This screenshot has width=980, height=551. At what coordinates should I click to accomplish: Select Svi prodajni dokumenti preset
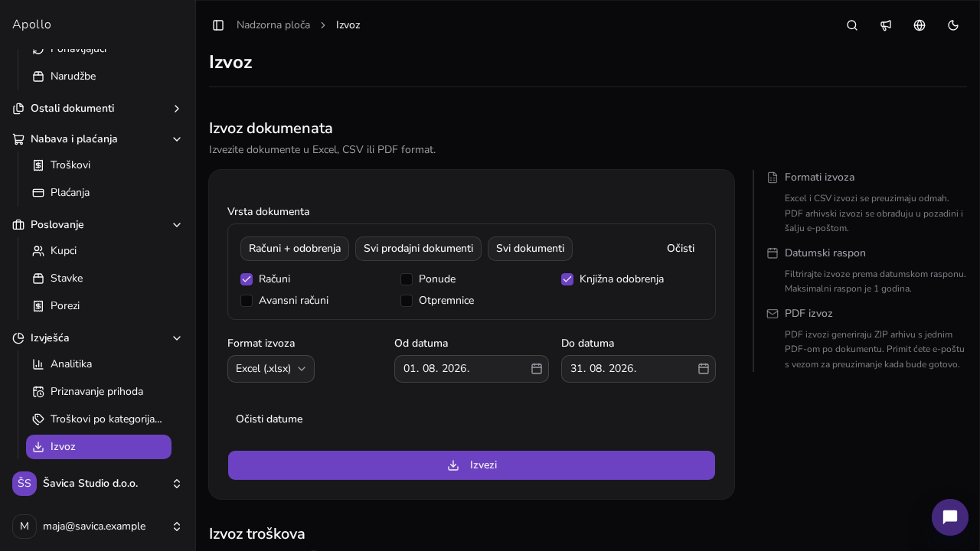[x=418, y=249]
